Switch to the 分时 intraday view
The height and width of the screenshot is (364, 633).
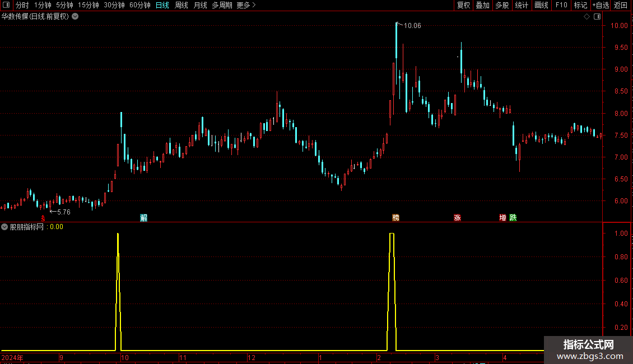click(x=22, y=5)
